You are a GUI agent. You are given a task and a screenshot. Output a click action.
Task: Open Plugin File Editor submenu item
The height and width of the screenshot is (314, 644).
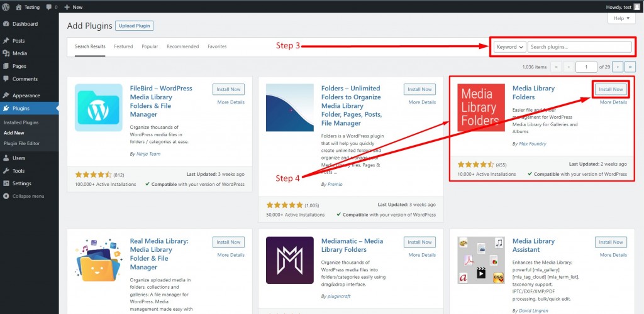(x=22, y=143)
